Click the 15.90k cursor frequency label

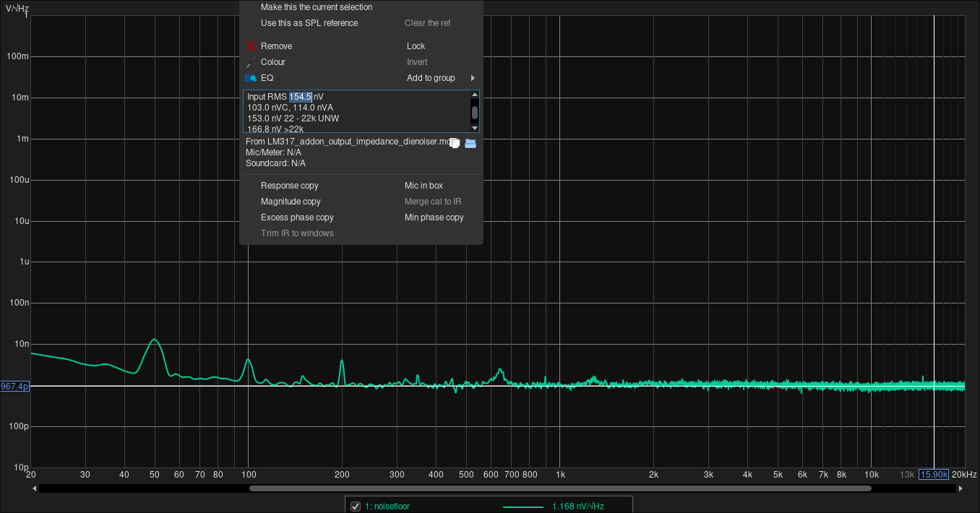tap(934, 475)
